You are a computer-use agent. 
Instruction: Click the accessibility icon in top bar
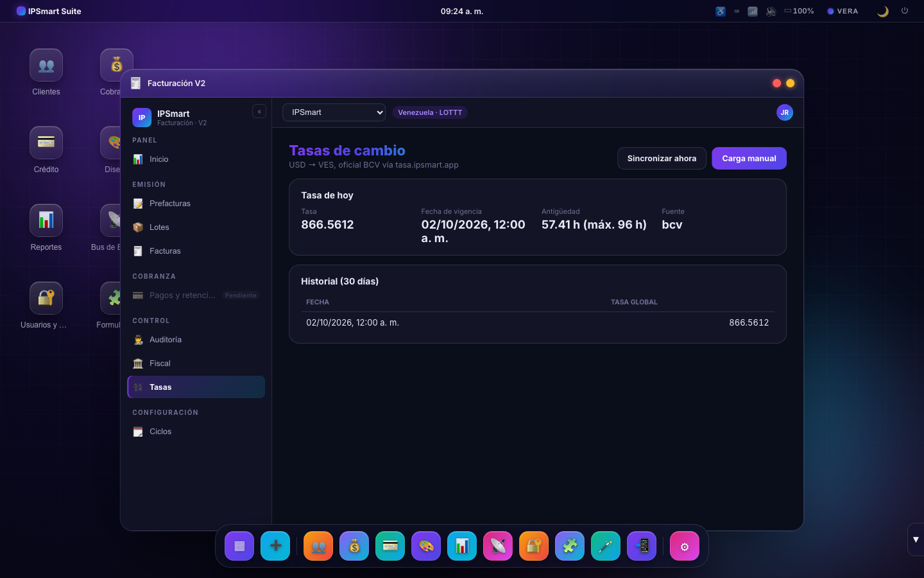coord(721,11)
